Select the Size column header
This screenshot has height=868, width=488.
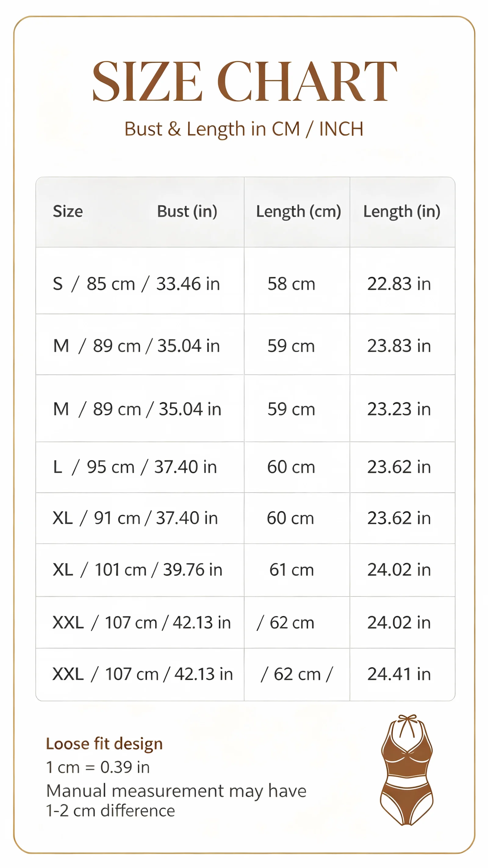pyautogui.click(x=68, y=211)
